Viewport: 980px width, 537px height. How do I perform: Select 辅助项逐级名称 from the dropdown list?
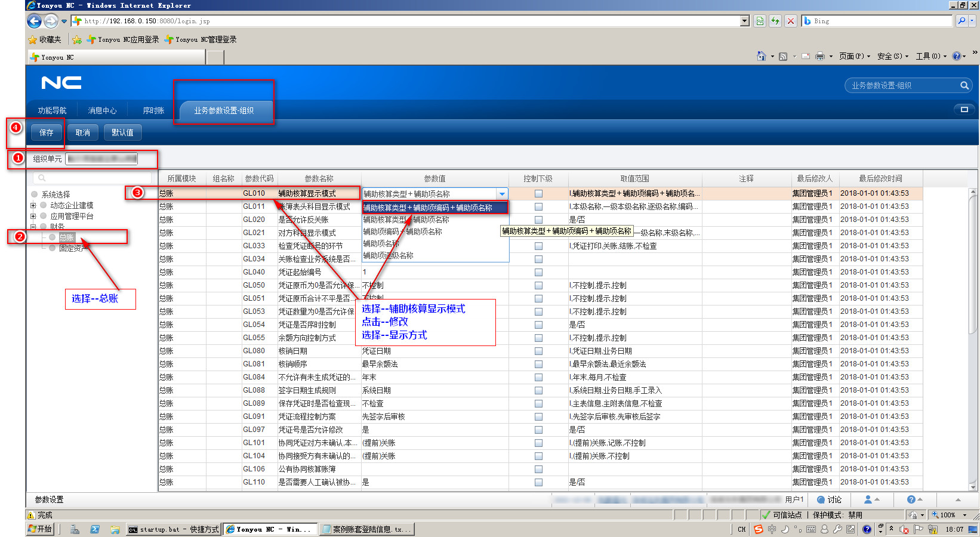pyautogui.click(x=388, y=255)
